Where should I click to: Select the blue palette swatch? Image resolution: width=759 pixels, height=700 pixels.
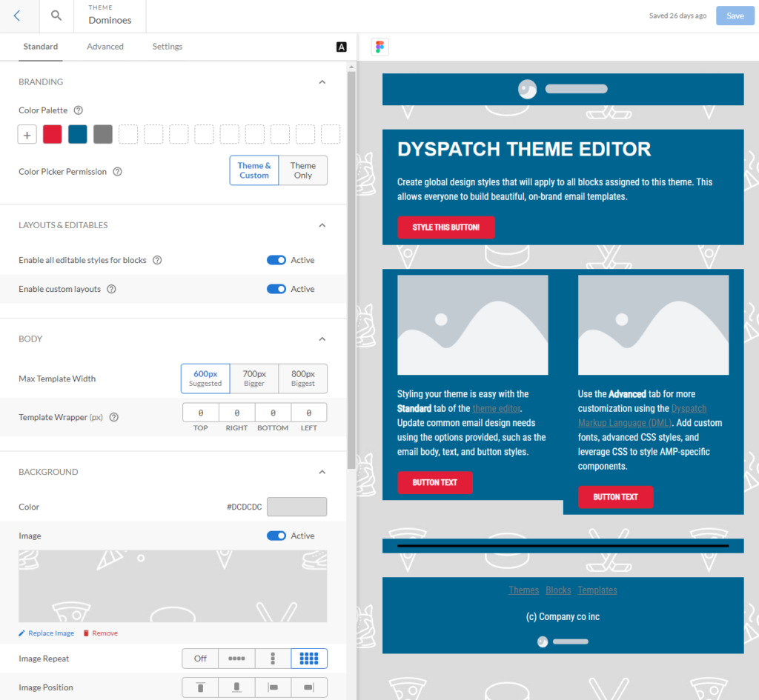pyautogui.click(x=77, y=135)
